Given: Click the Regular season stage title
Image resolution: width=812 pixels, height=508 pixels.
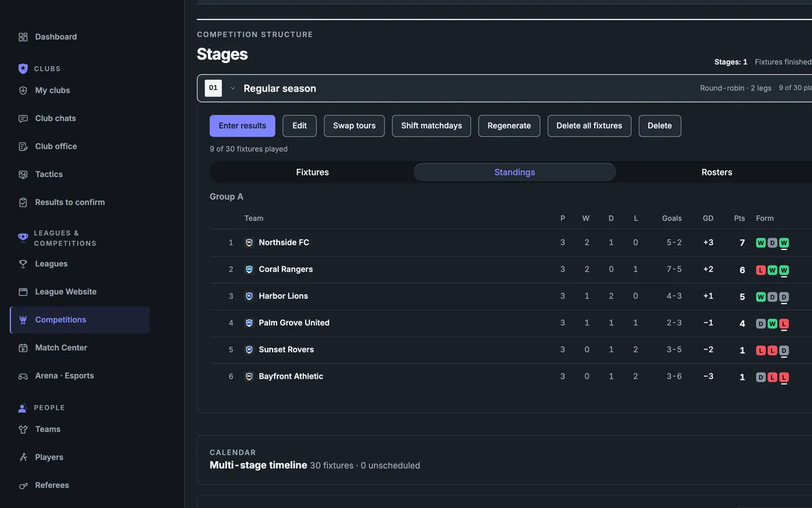Looking at the screenshot, I should tap(280, 88).
